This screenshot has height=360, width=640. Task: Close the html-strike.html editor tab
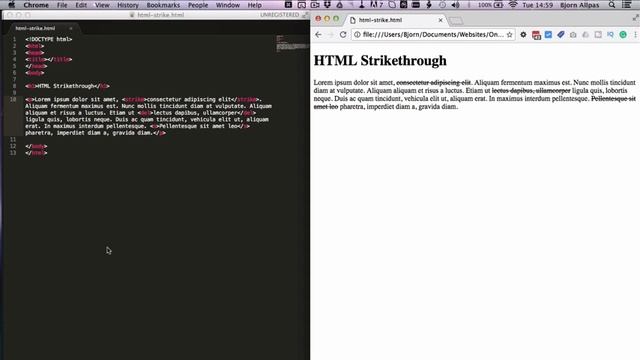click(71, 28)
